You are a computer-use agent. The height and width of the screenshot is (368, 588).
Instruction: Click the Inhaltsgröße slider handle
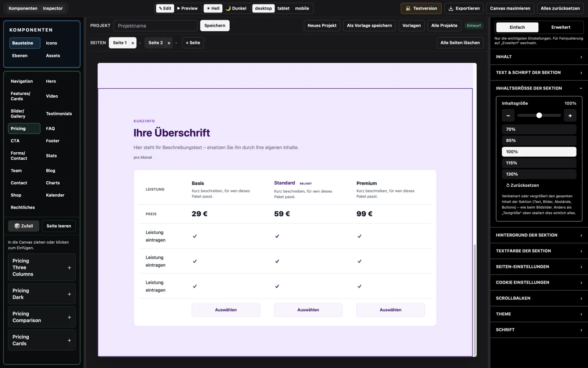pos(539,116)
